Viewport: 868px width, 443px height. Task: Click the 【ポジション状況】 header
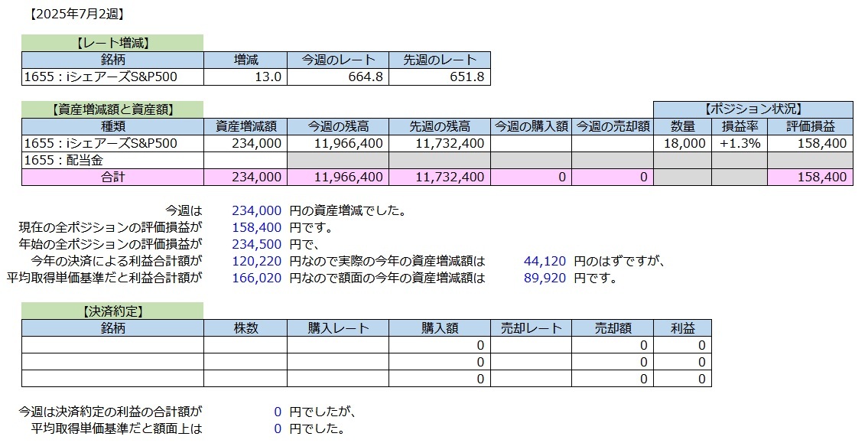click(x=753, y=109)
